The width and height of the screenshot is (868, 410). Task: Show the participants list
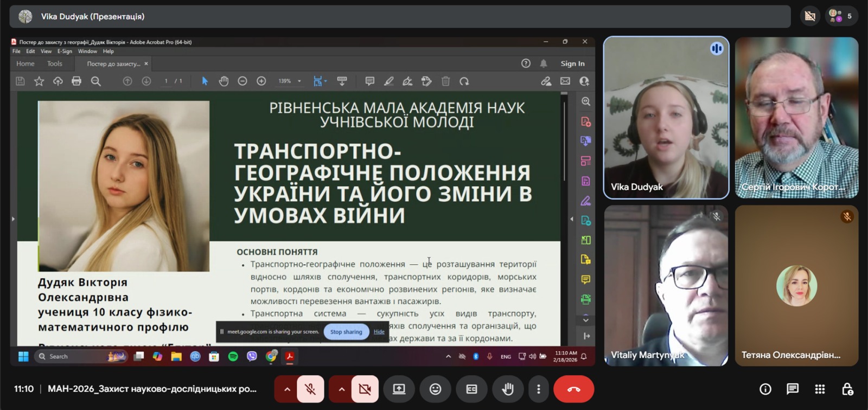(x=841, y=16)
